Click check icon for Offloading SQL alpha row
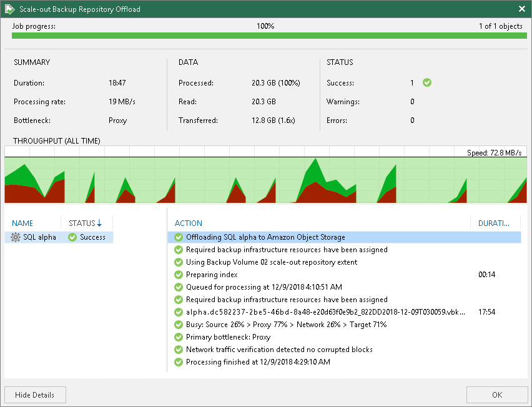 179,237
